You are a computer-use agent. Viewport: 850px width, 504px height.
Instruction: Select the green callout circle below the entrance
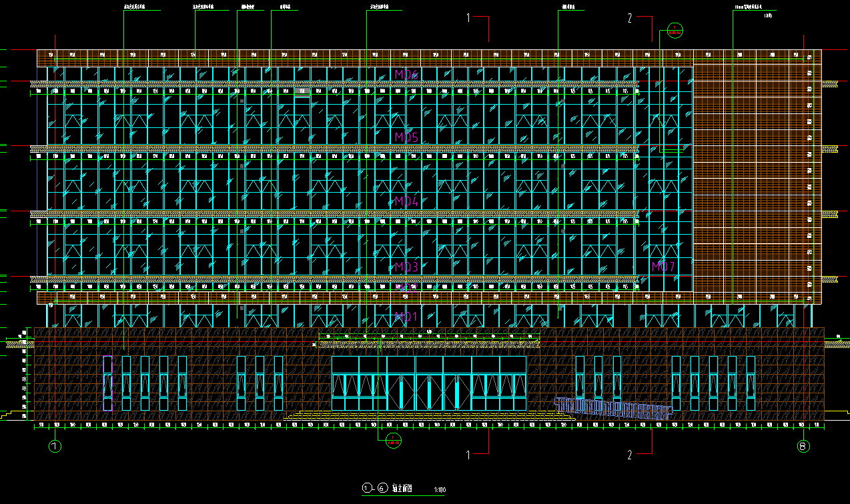(394, 440)
